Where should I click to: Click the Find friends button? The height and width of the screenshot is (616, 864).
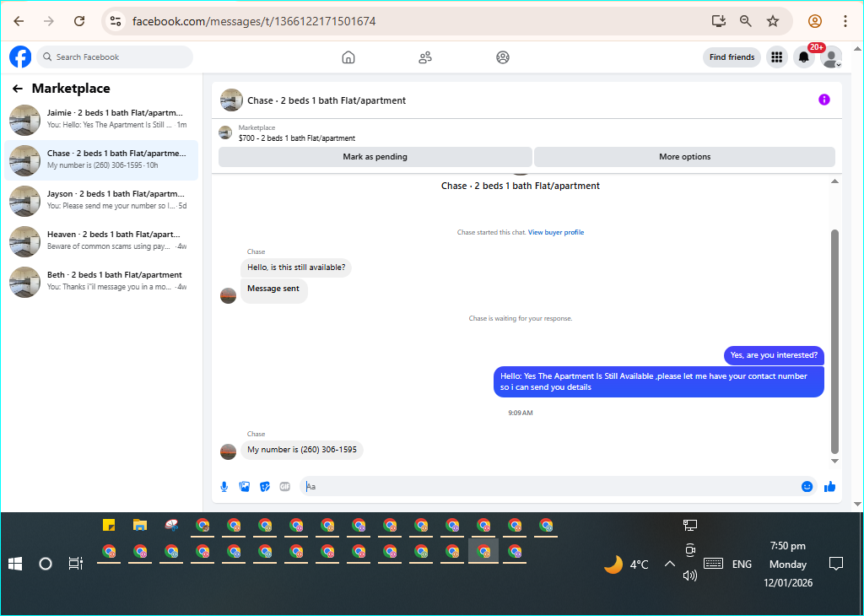point(732,57)
